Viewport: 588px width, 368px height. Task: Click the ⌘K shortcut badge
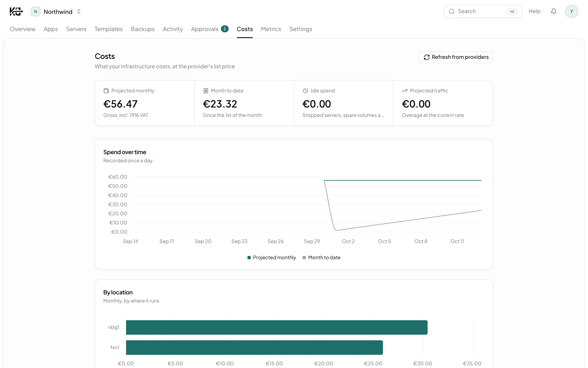tap(512, 11)
